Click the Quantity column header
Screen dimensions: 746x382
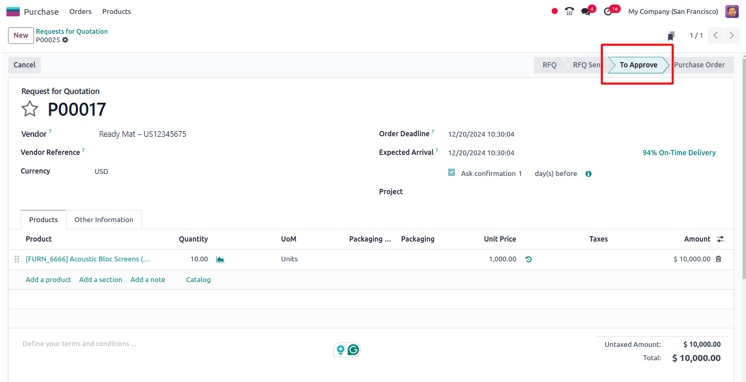coord(193,239)
